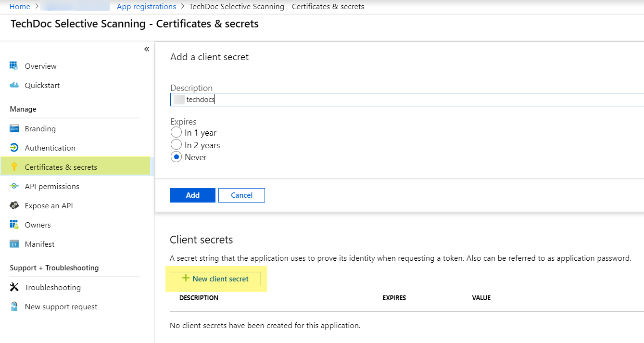The image size is (644, 343).
Task: Click the Add button
Action: (192, 195)
